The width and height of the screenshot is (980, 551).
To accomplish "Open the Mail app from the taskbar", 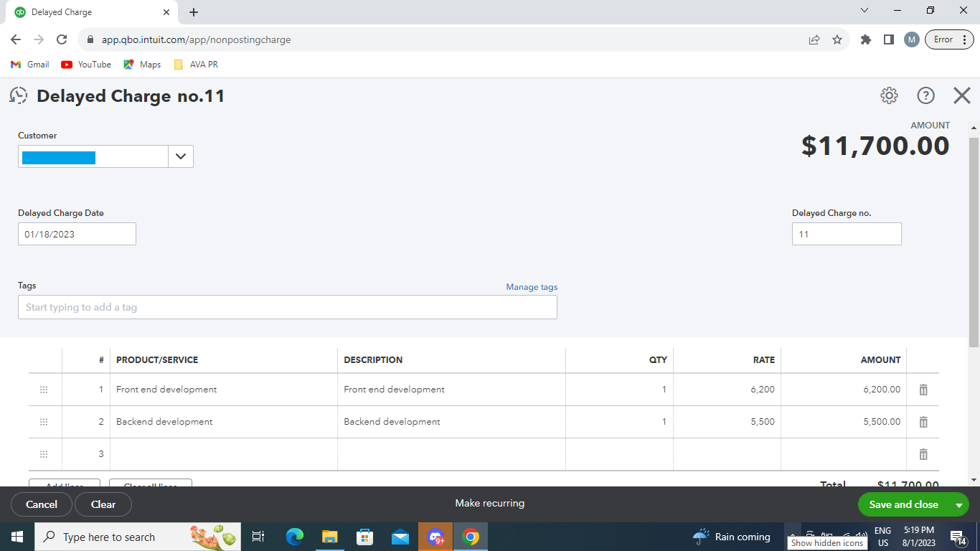I will click(x=400, y=537).
